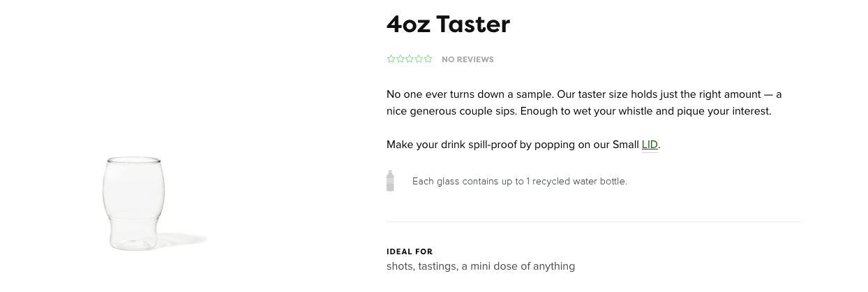Image resolution: width=868 pixels, height=292 pixels.
Task: Click the first star in the rating row
Action: [391, 59]
